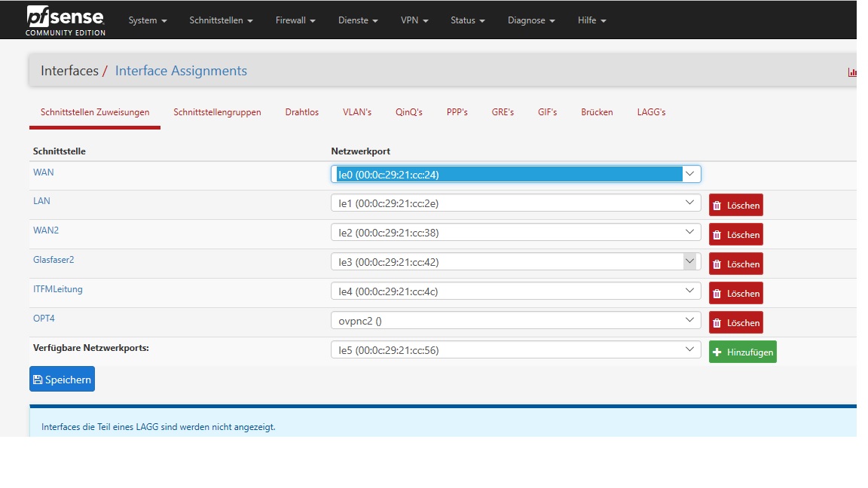This screenshot has width=868, height=488.
Task: Open the ITFMLeitung interface settings link
Action: tap(58, 289)
